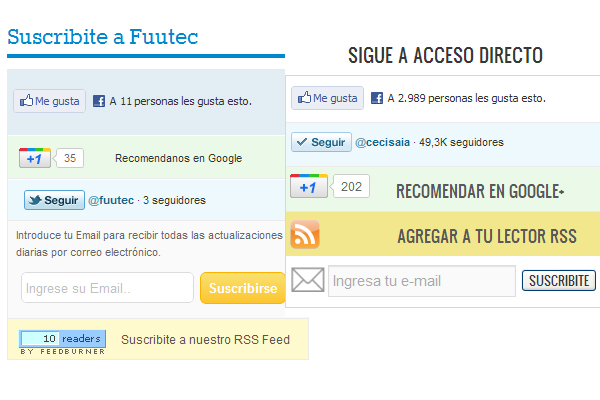Click Me gusta button in Acceso Directo widget
This screenshot has width=600, height=400.
[x=327, y=98]
